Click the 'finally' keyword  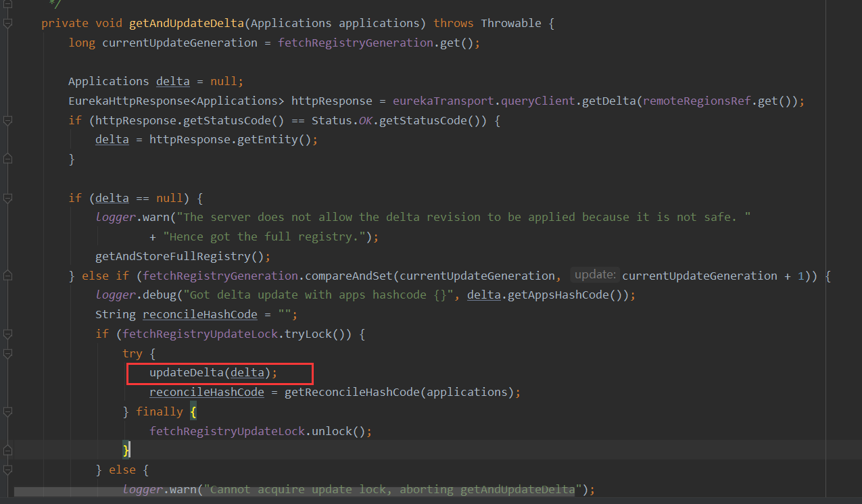[160, 411]
